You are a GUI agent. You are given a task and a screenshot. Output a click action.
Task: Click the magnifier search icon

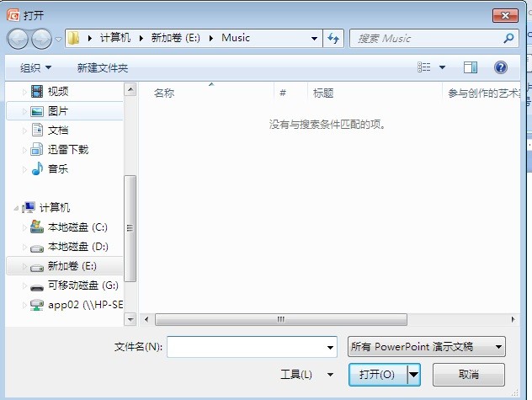508,38
